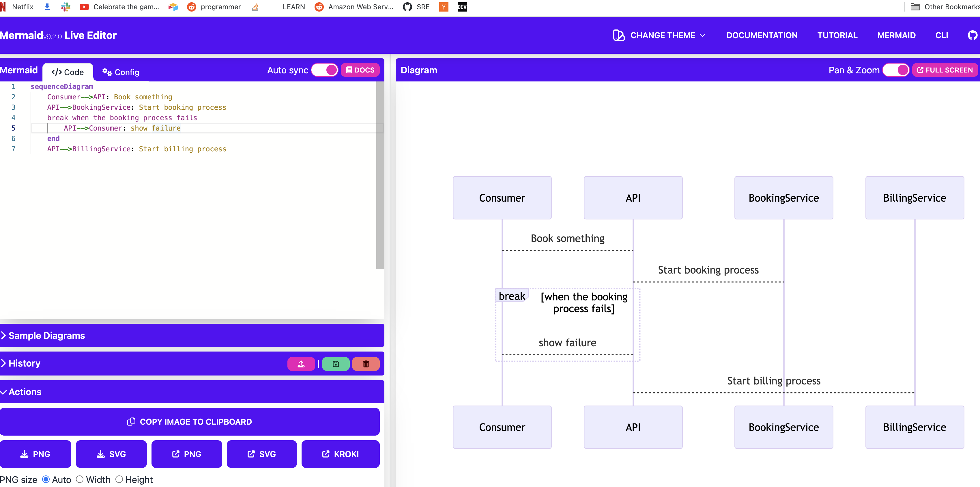980x487 pixels.
Task: Click the Copy Image to Clipboard icon
Action: 131,421
